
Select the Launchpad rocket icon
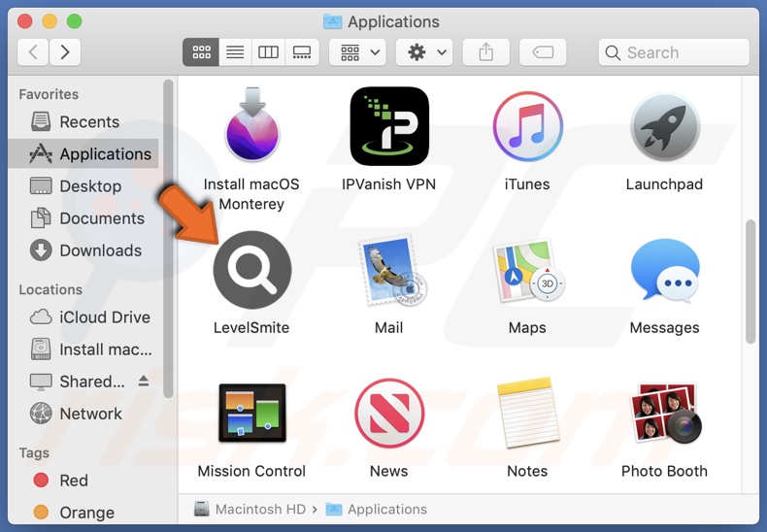click(x=664, y=126)
